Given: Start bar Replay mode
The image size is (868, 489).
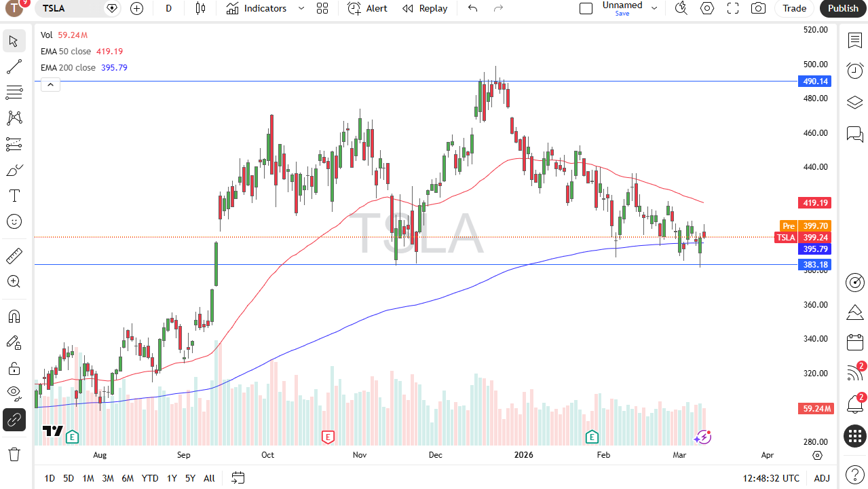Looking at the screenshot, I should click(x=425, y=8).
